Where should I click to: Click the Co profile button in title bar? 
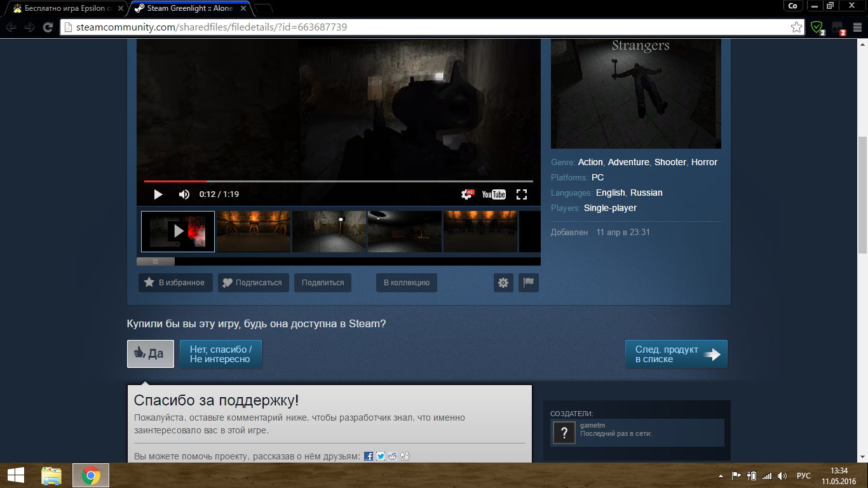tap(793, 6)
